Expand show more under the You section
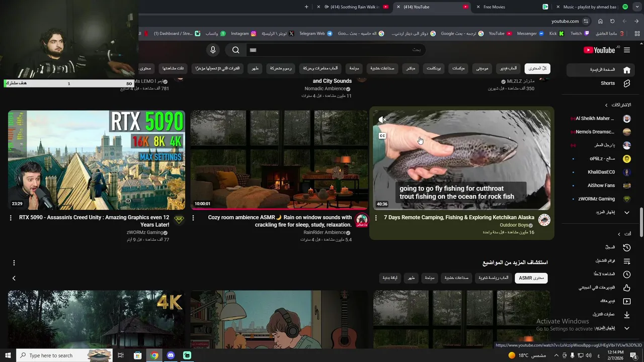Viewport: 644px width, 362px height. (x=626, y=328)
